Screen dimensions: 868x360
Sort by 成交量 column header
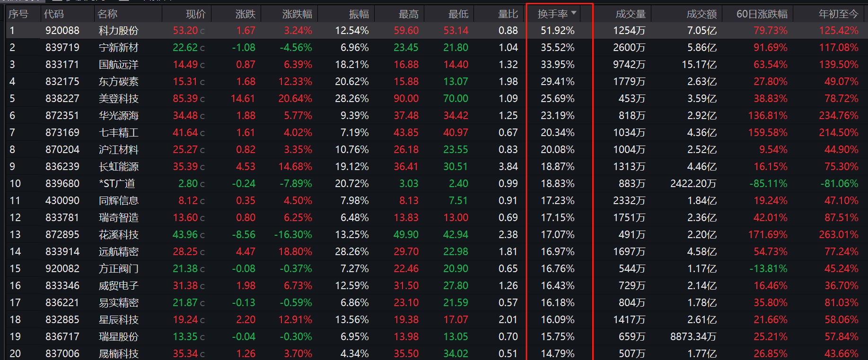pos(631,14)
